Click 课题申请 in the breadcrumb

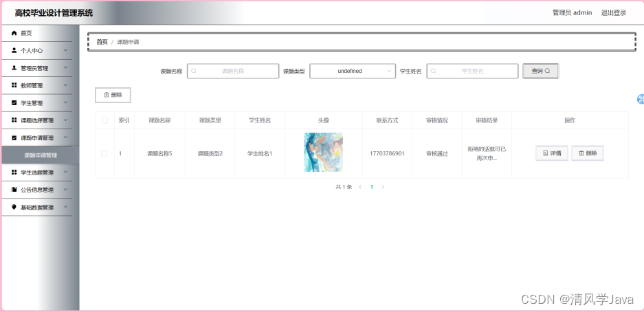128,42
